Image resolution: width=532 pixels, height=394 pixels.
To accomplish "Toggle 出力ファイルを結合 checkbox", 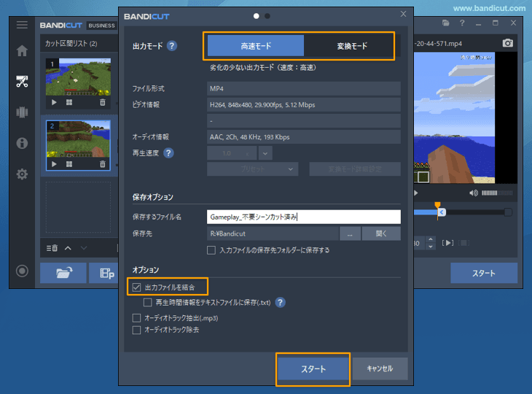I will [136, 287].
